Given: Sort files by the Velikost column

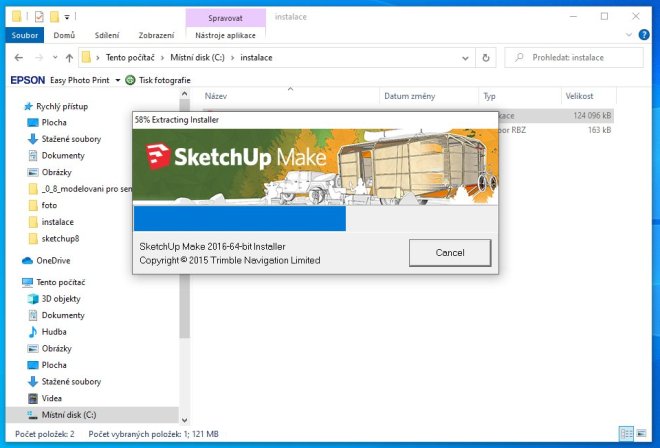Looking at the screenshot, I should [579, 96].
